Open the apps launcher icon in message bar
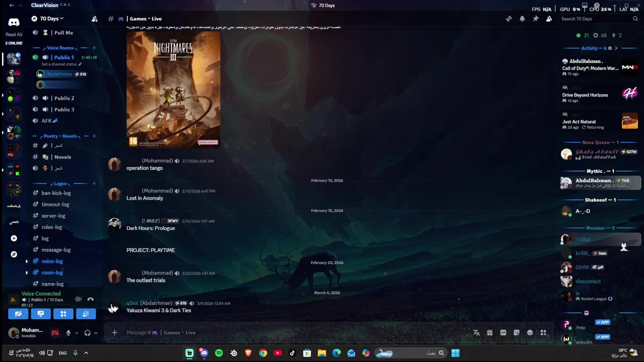 click(x=543, y=332)
